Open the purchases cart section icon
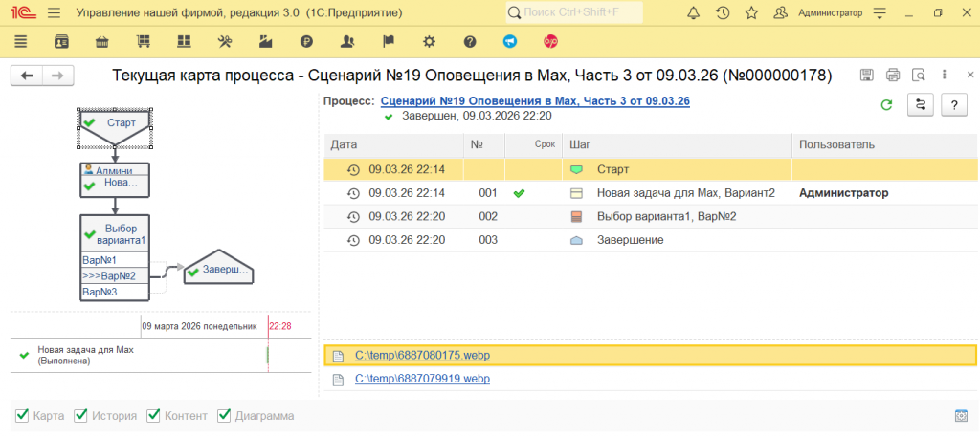 [144, 42]
